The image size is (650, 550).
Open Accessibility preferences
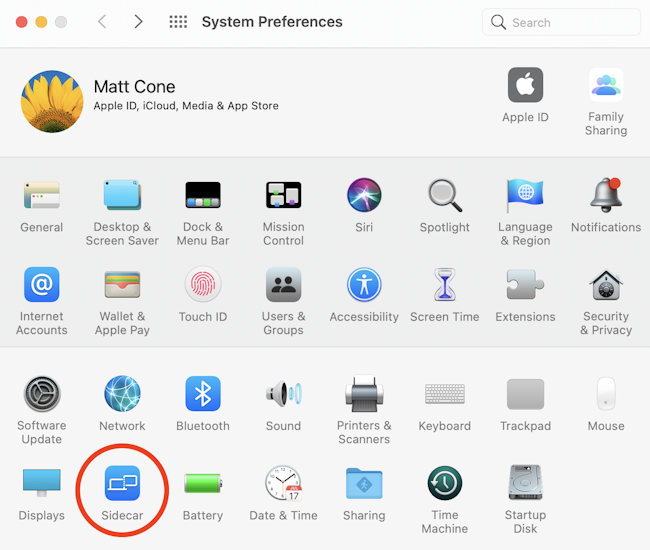point(364,284)
